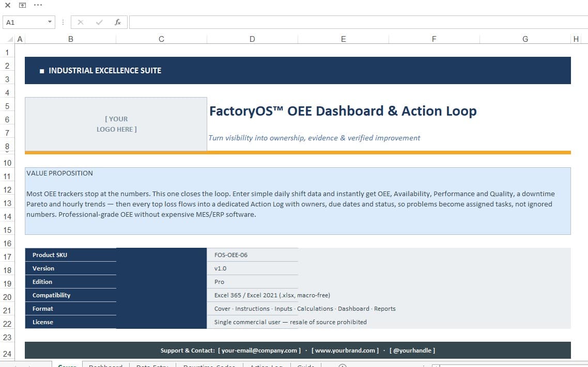Open Insert Function fx dialog
Viewport: 588px width, 367px height.
[x=118, y=22]
